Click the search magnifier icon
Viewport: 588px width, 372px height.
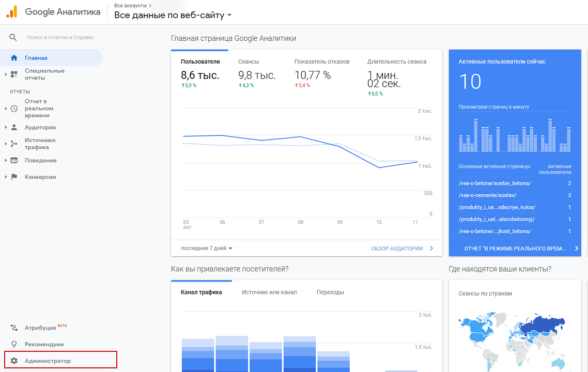pos(13,38)
